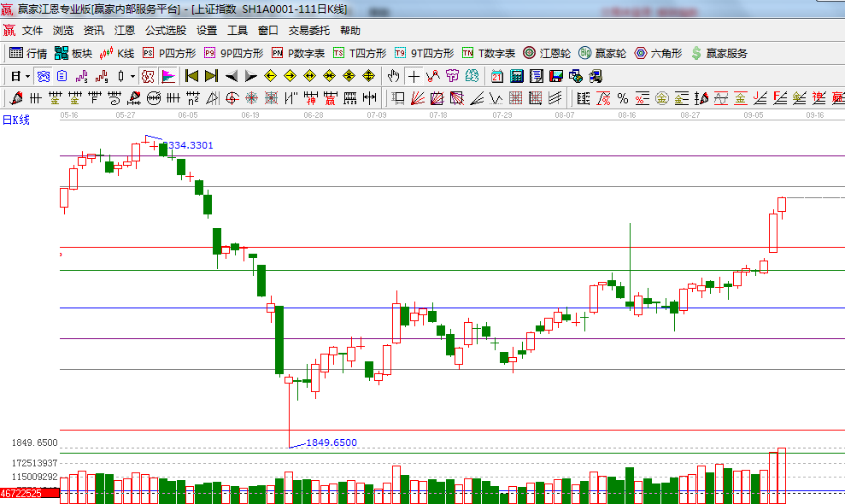Open the 公式选股 menu

pos(165,31)
